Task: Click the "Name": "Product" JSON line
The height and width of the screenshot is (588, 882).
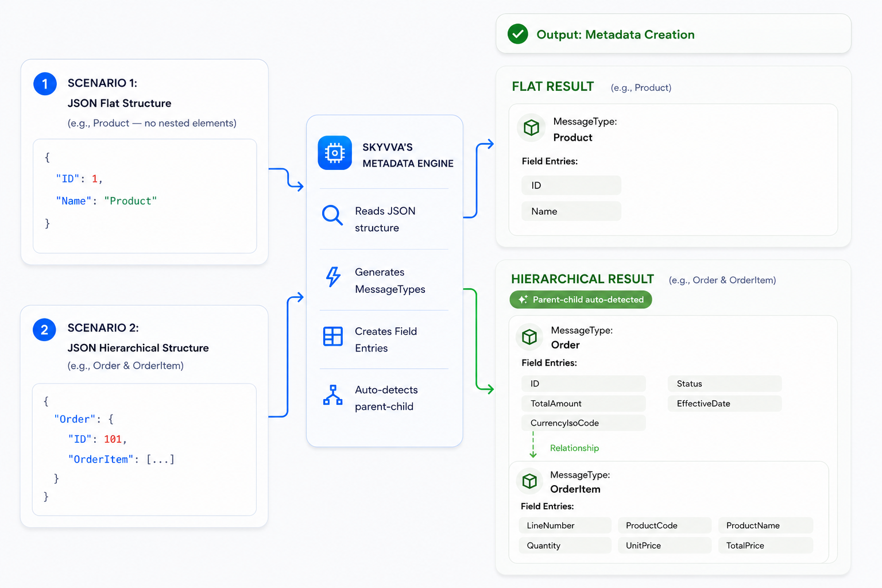Action: tap(106, 201)
